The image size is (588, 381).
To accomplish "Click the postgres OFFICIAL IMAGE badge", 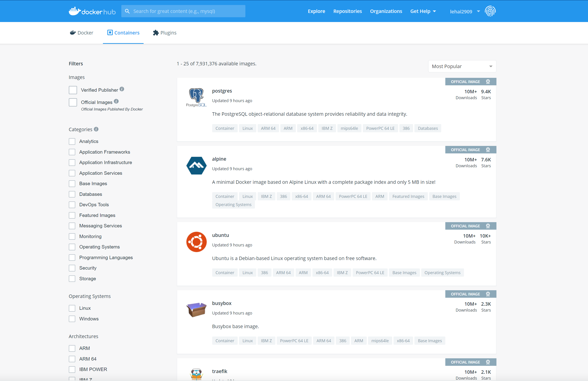I will click(470, 81).
